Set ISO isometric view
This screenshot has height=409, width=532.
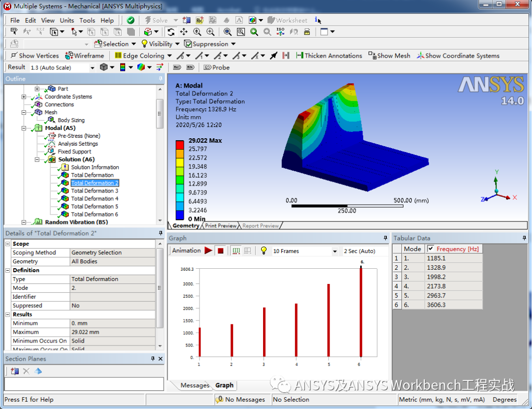[281, 32]
